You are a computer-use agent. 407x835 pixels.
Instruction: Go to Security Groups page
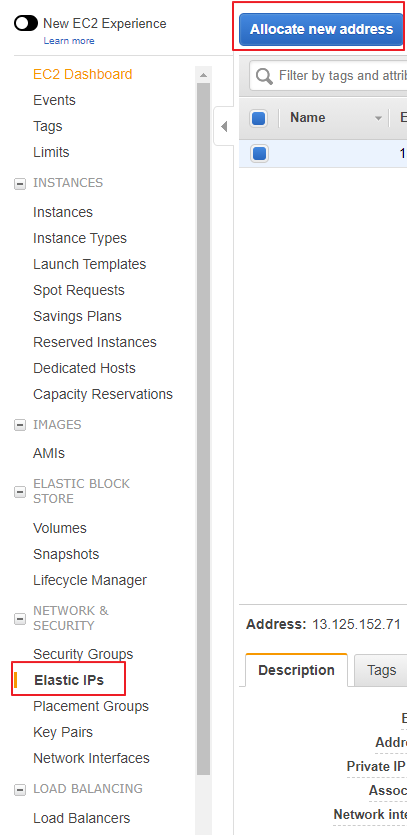(x=83, y=654)
